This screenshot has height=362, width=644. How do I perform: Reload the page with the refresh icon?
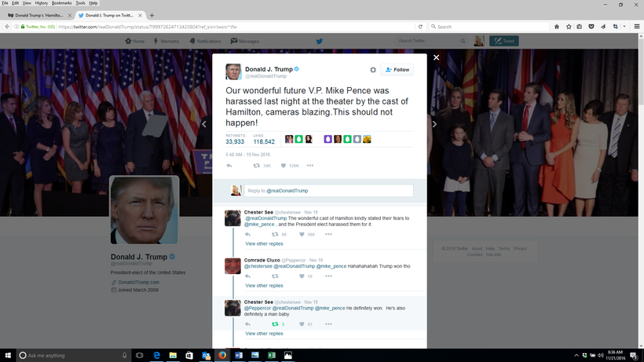click(420, 27)
